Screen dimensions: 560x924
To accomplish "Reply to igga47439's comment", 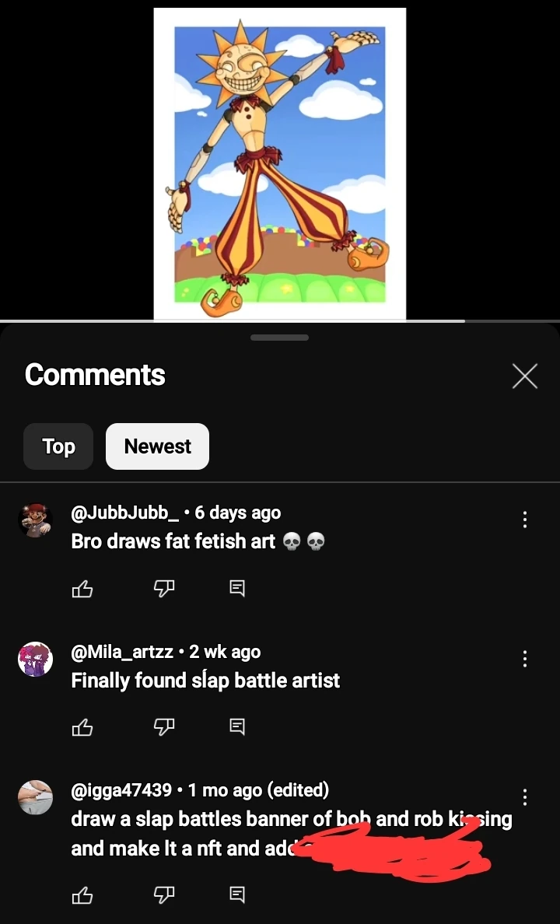I will 237,894.
